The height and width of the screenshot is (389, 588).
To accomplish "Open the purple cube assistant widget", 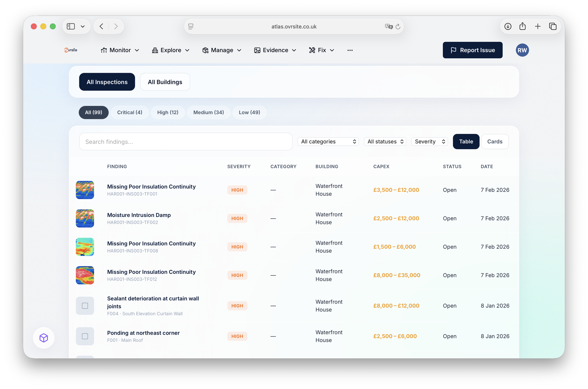I will click(x=44, y=338).
